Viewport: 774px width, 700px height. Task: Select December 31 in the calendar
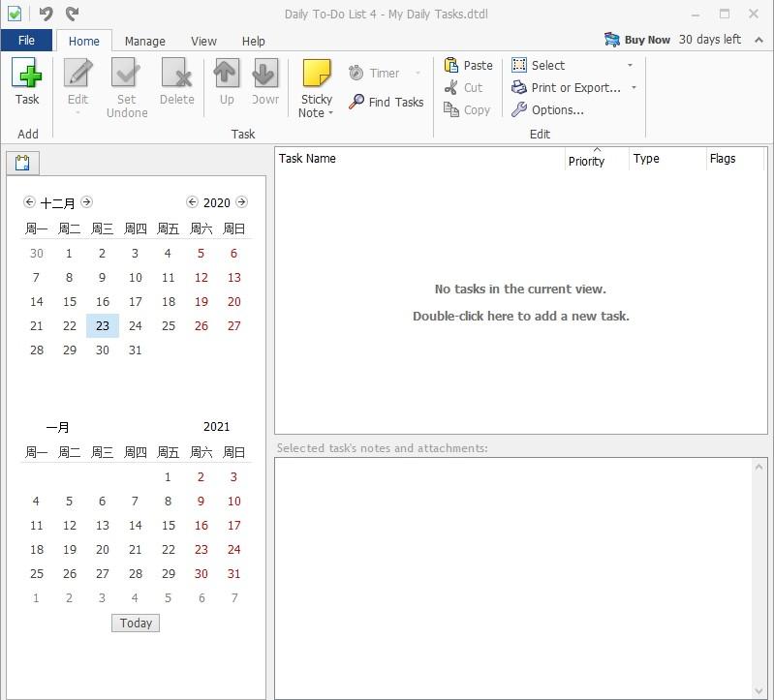136,350
